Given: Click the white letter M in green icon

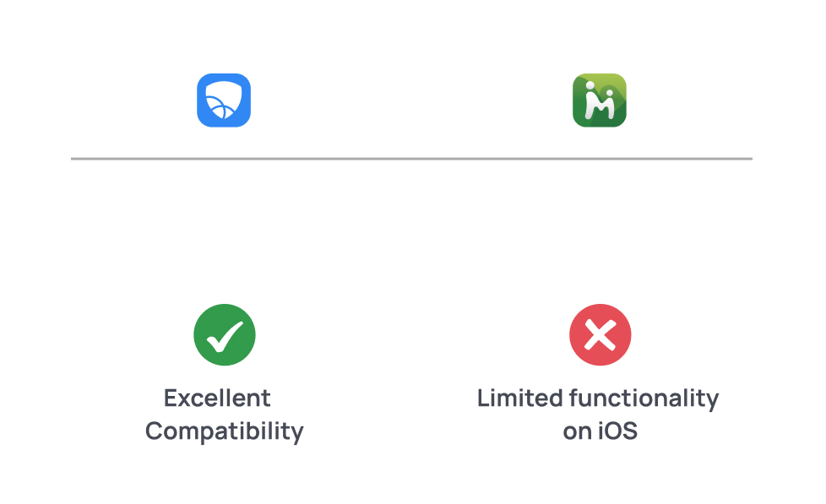Looking at the screenshot, I should tap(600, 109).
